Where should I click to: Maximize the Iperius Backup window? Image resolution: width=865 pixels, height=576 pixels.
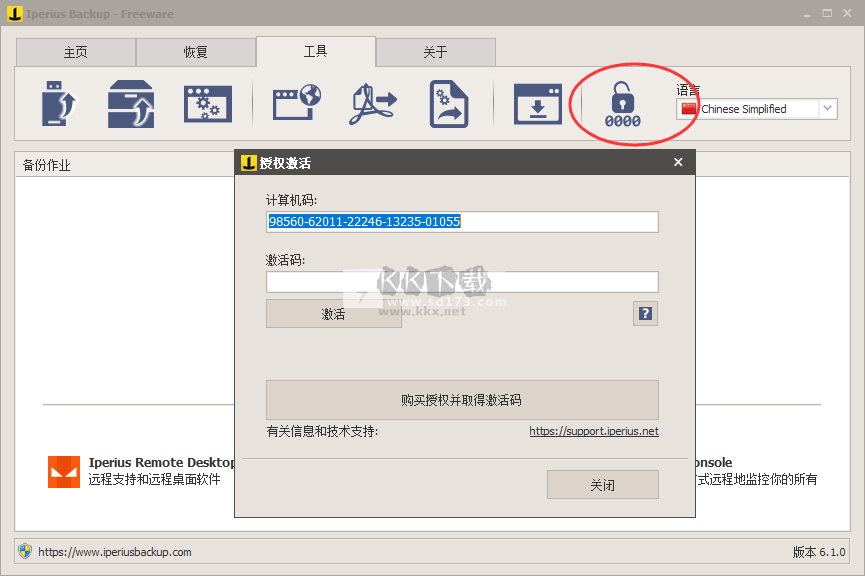[x=827, y=13]
